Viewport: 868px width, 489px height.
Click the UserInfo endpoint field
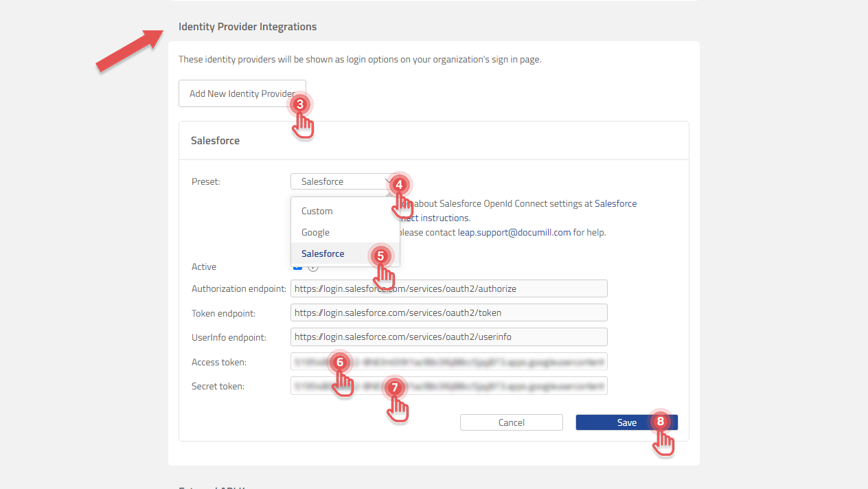click(x=448, y=337)
